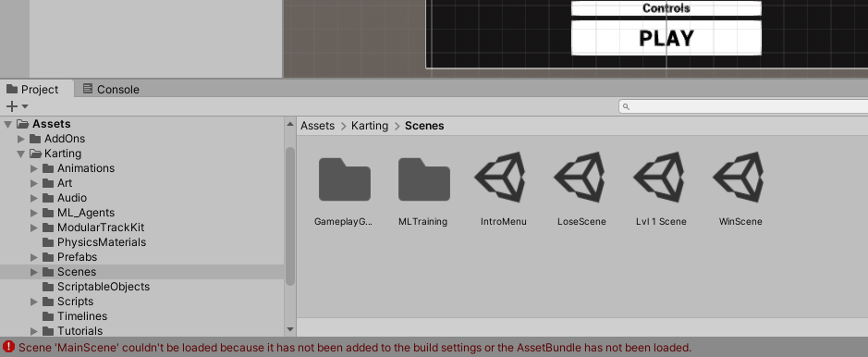Screen dimensions: 868x357
Task: Click the folder tree scroll down arrow
Action: pos(290,329)
